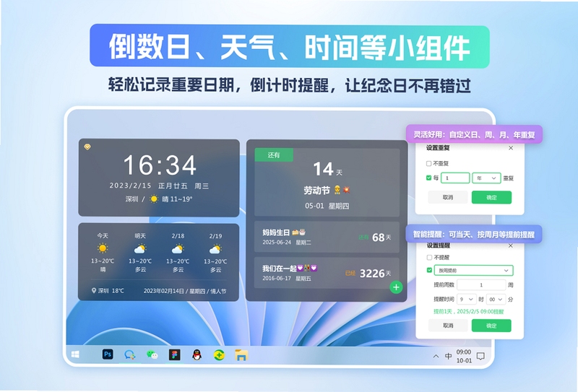Image resolution: width=578 pixels, height=392 pixels.
Task: Open File Explorer from the taskbar
Action: 241,355
